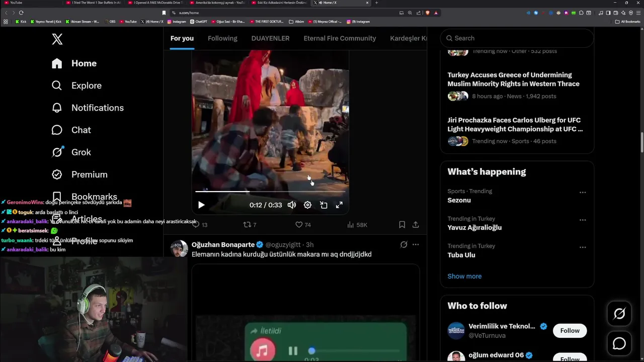Image resolution: width=644 pixels, height=362 pixels.
Task: Open Notifications in the sidebar
Action: 88,108
